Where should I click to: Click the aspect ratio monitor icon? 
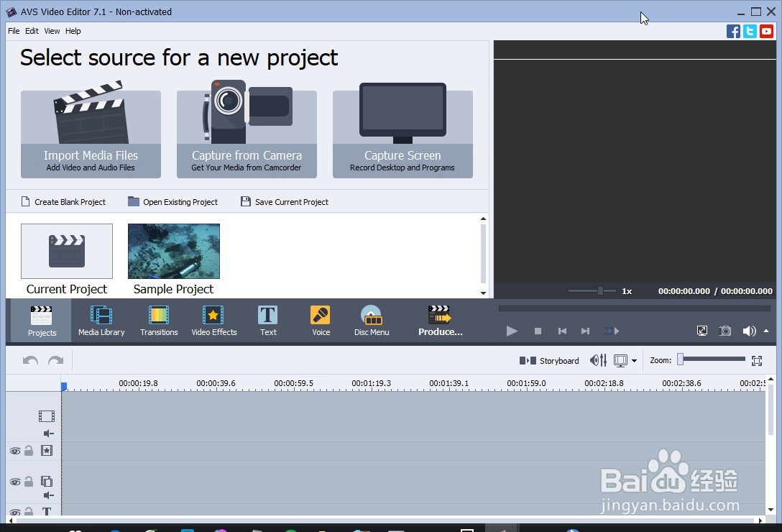pos(620,360)
